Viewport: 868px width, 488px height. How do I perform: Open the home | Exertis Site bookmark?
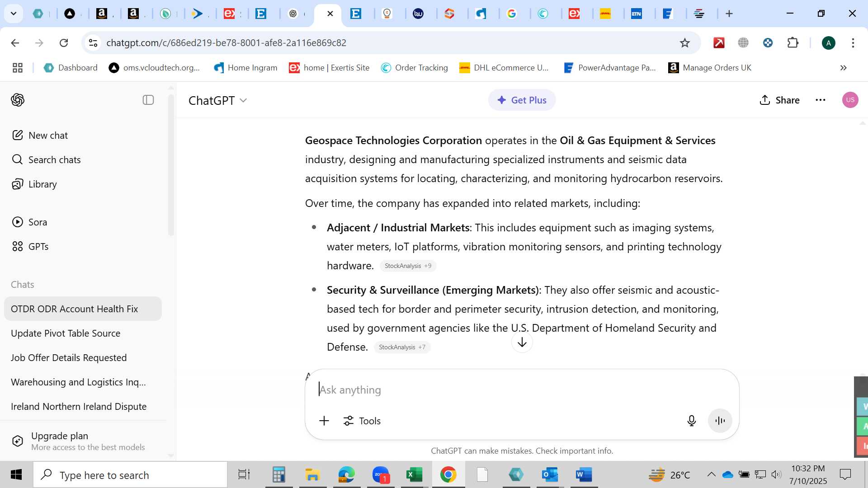(x=329, y=68)
